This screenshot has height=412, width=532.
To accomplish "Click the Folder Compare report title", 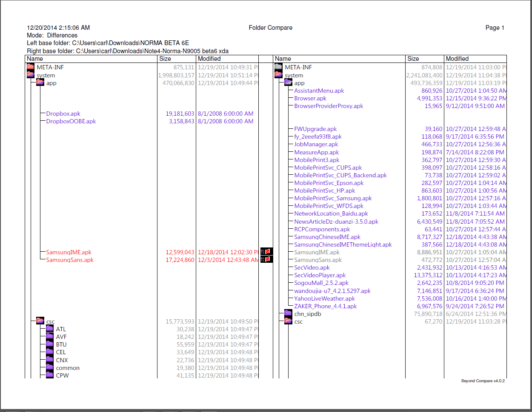I will 271,28.
